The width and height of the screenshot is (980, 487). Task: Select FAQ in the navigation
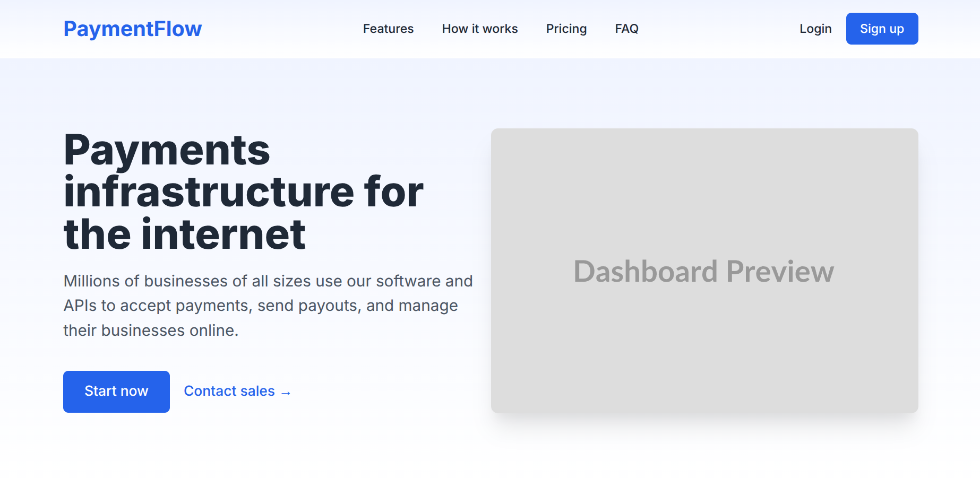(627, 29)
